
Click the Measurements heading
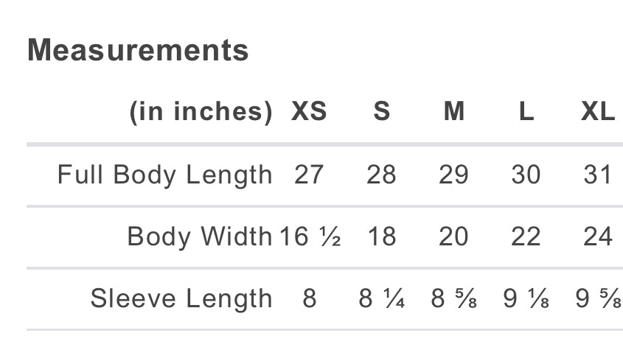[138, 50]
